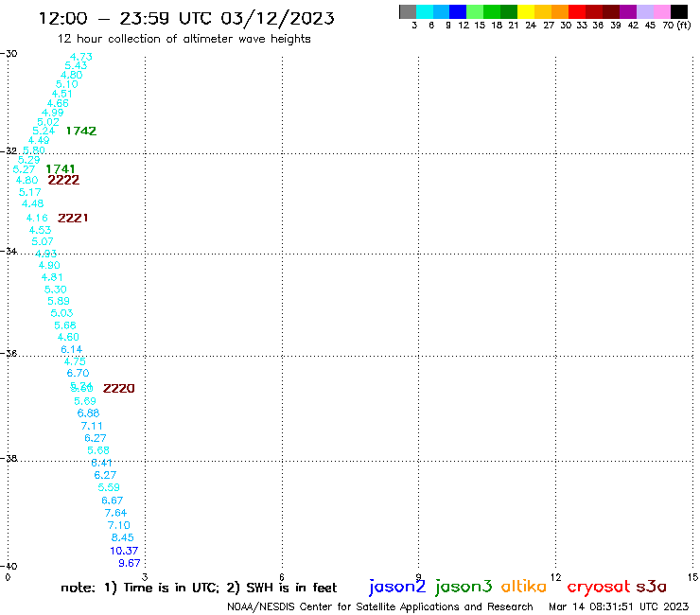Click the wave height value '5.03'
Viewport: 700px width, 615px height.
pyautogui.click(x=61, y=313)
